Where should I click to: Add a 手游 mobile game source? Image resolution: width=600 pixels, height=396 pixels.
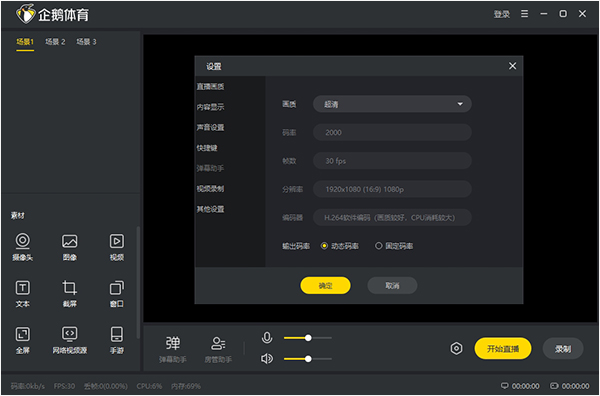coord(117,341)
